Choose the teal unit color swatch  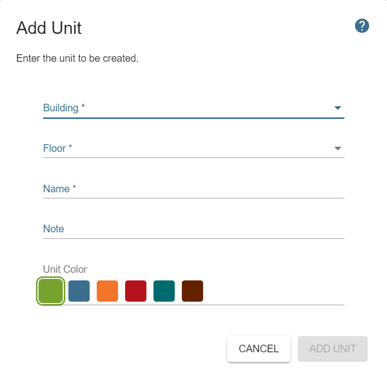coord(164,291)
